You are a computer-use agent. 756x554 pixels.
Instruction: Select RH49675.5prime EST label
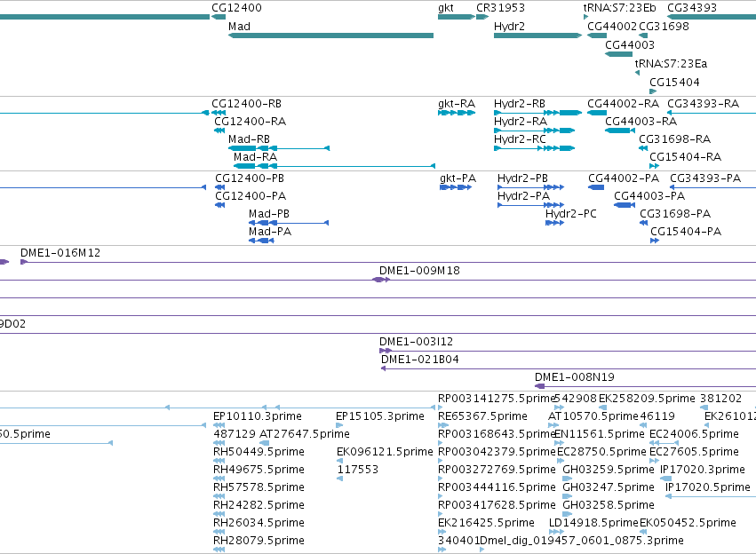[259, 470]
